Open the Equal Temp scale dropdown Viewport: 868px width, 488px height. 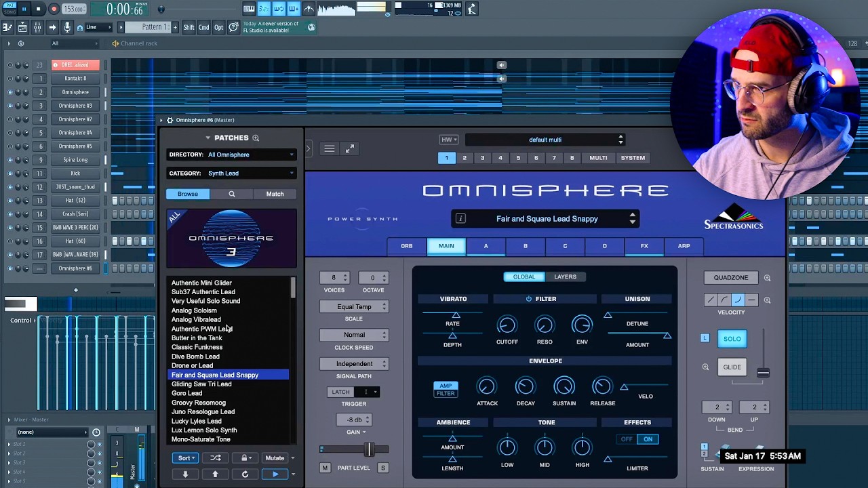pyautogui.click(x=354, y=306)
